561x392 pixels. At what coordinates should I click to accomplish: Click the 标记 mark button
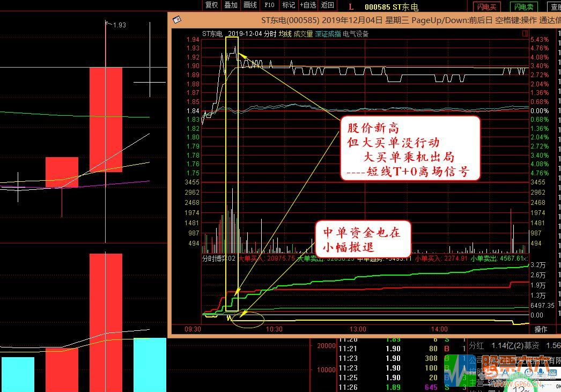tap(289, 5)
